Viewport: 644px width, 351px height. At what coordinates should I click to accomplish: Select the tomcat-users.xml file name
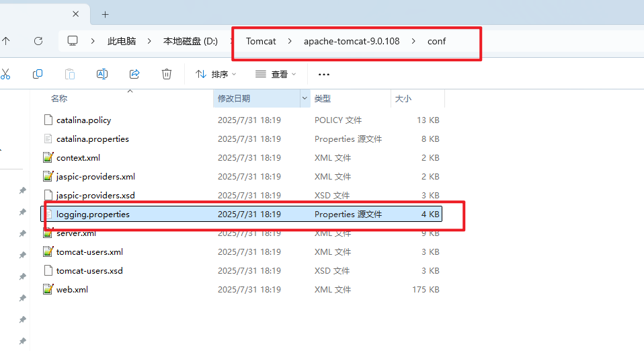coord(89,252)
